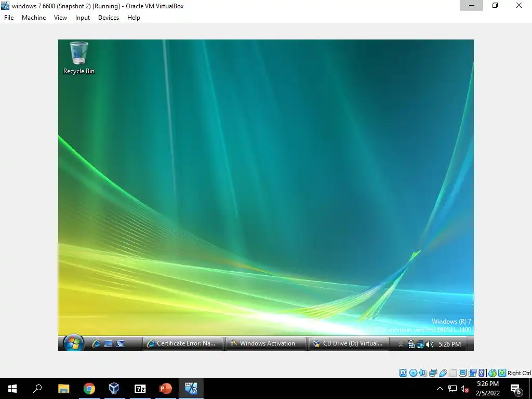Open PowerPoint on host taskbar
Screen dimensions: 532x399
point(166,389)
